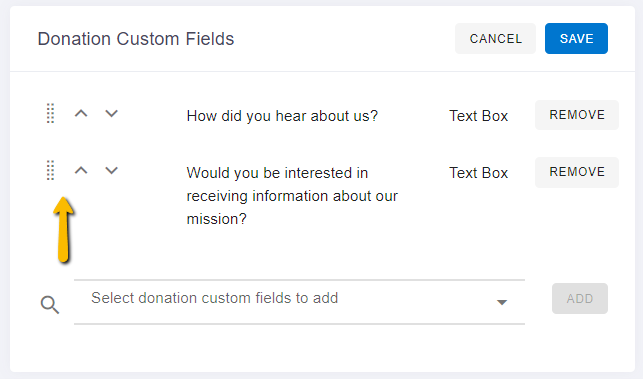643x379 pixels.
Task: Remove the mission information question field
Action: 577,172
